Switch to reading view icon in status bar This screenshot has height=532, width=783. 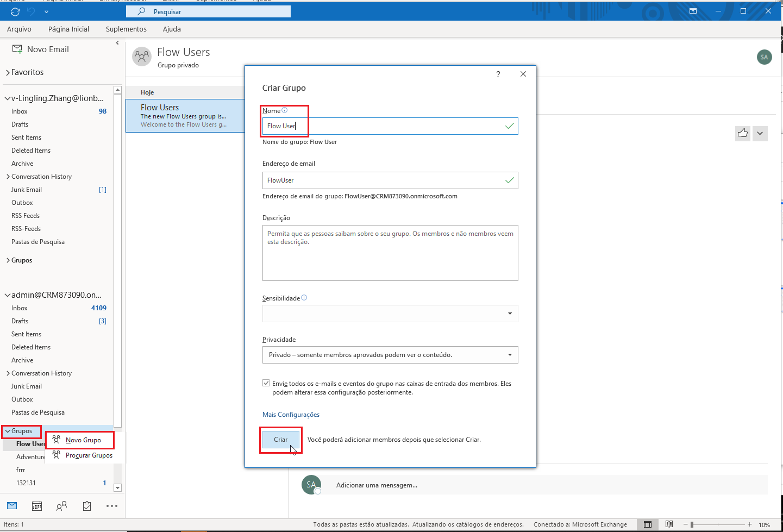[669, 524]
